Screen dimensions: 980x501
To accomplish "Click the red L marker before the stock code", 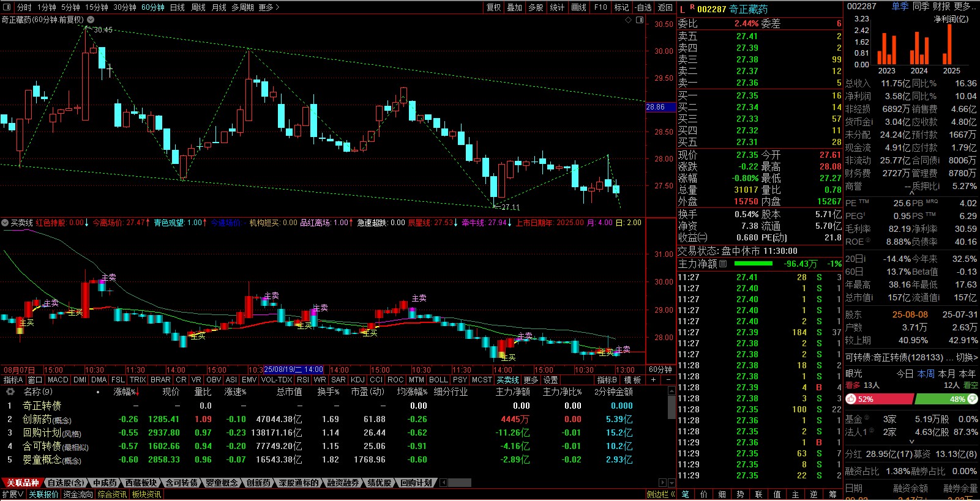I will (x=683, y=9).
